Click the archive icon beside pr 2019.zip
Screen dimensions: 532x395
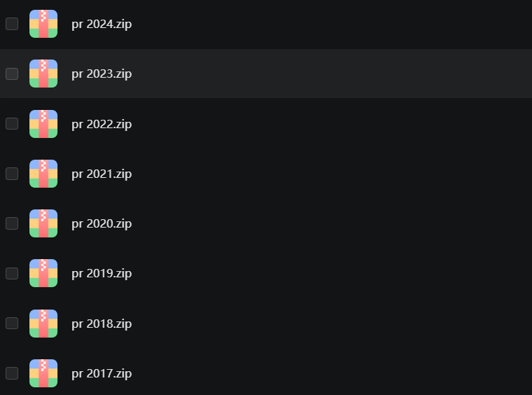pyautogui.click(x=43, y=273)
